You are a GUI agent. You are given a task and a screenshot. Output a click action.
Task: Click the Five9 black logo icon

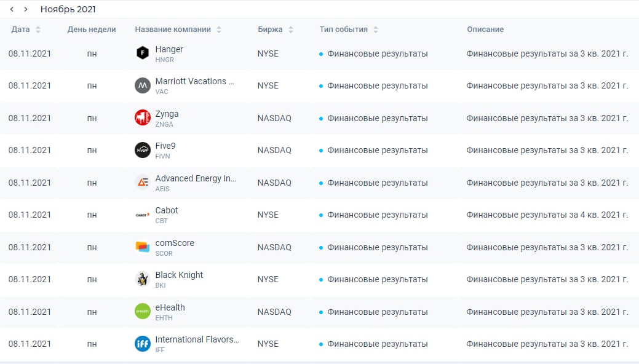click(143, 150)
